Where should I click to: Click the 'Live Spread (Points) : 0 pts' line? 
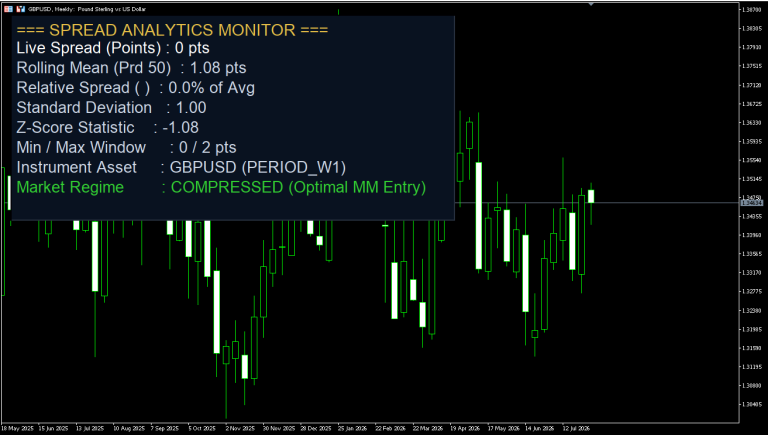(x=113, y=48)
